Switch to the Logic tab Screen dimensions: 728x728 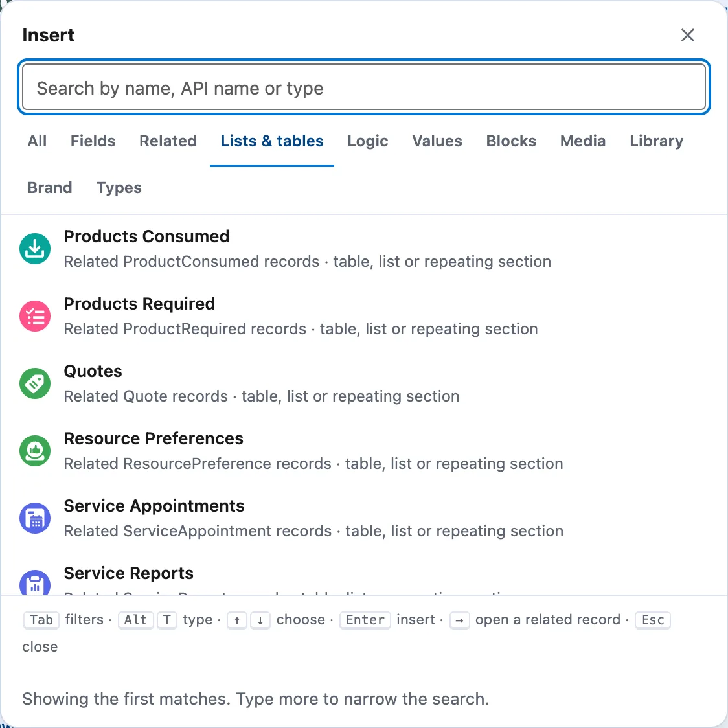point(368,141)
